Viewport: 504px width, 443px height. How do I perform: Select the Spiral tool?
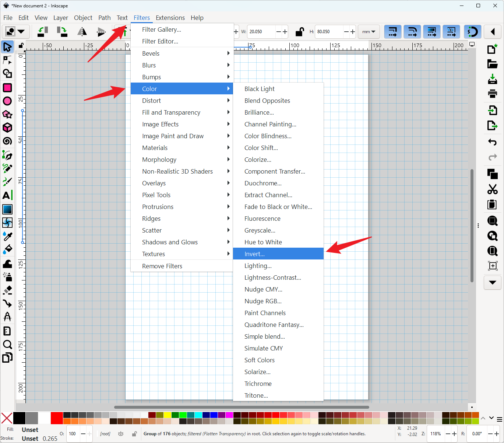7,141
